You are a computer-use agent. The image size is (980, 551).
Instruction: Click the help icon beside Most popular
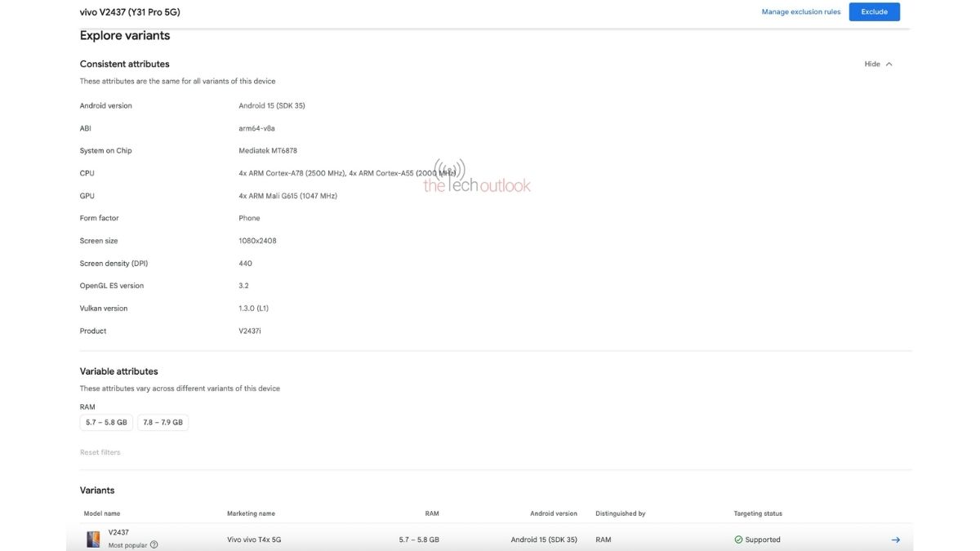154,545
